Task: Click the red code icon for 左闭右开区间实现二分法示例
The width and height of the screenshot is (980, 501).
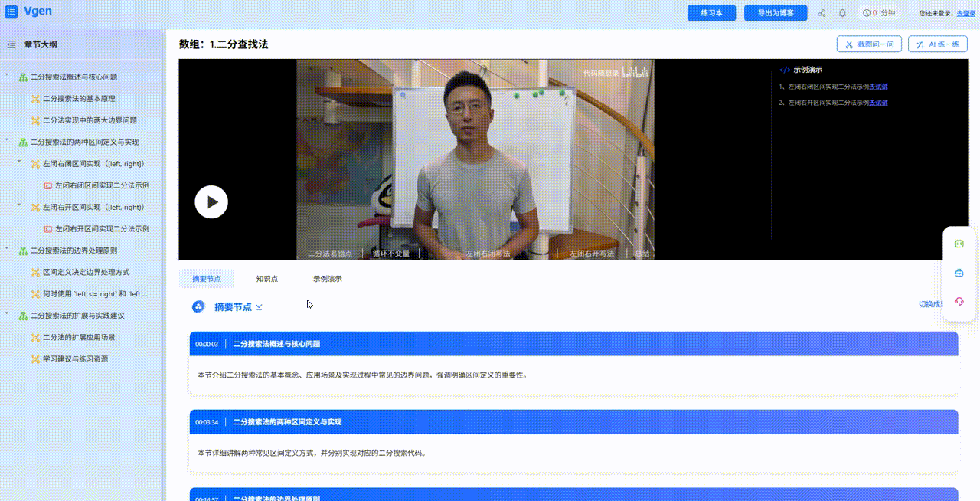Action: (47, 229)
